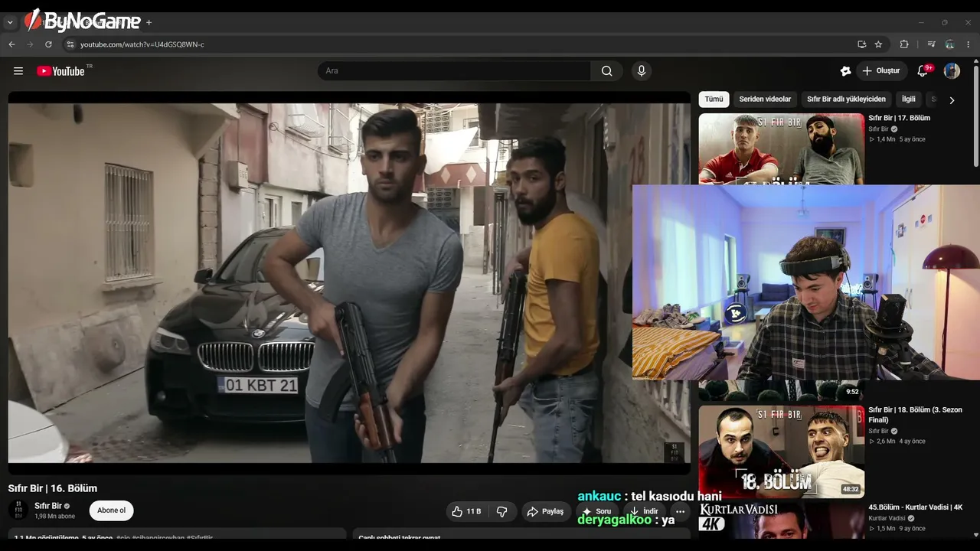The image size is (980, 551).
Task: Select the Seriden videolar chip
Action: (765, 99)
